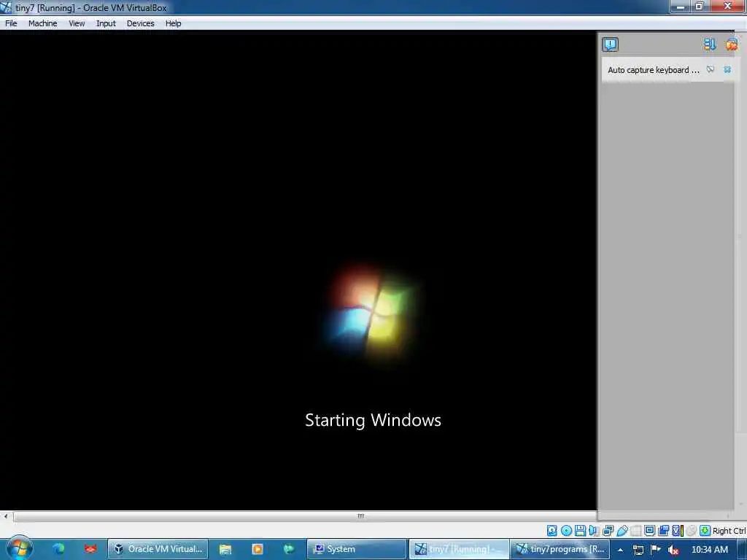Click the notification ordering icon
The height and width of the screenshot is (560, 747).
pyautogui.click(x=709, y=44)
